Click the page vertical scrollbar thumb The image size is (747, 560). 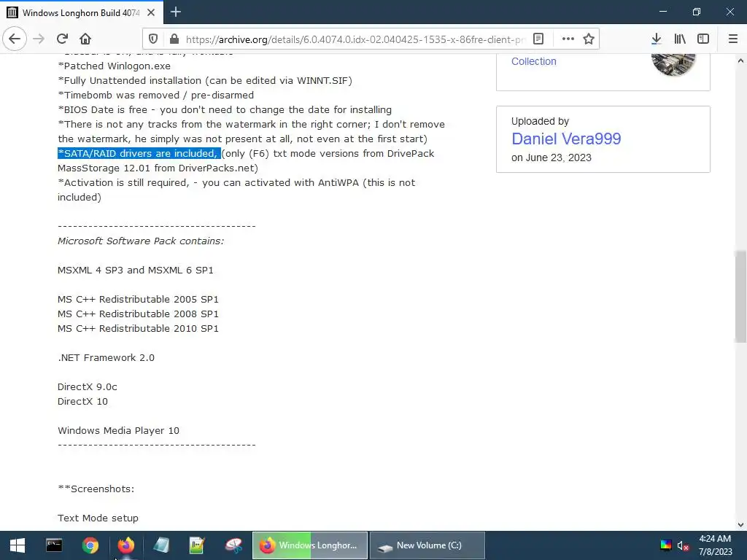740,296
